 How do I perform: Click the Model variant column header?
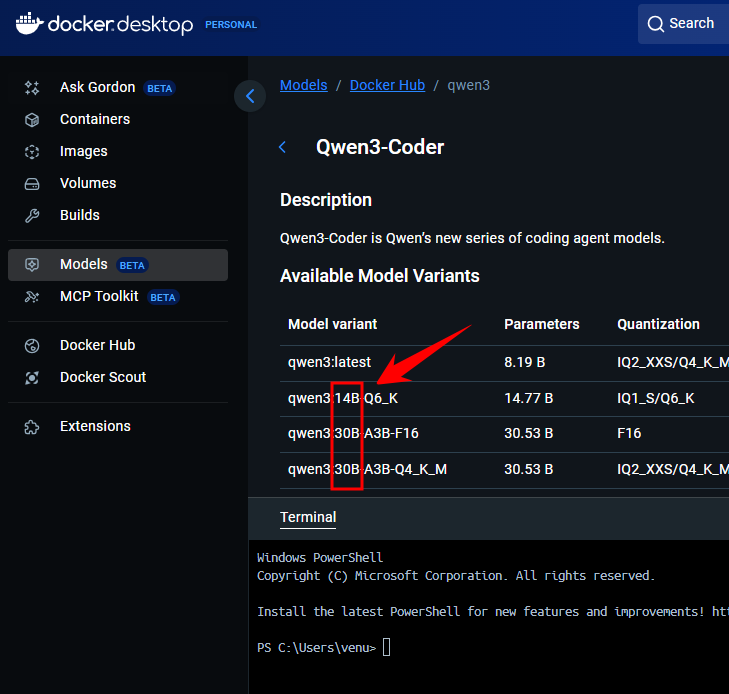pyautogui.click(x=332, y=324)
